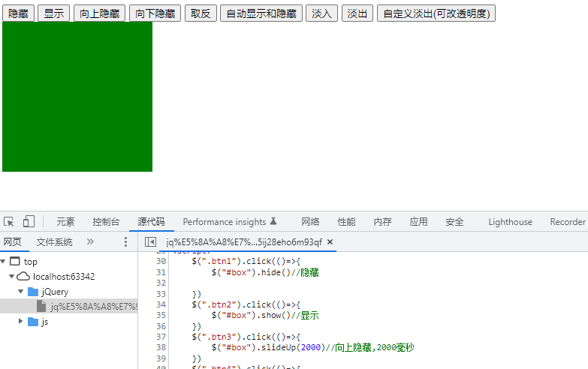Expand the js folder
This screenshot has height=369, width=588.
coord(20,321)
